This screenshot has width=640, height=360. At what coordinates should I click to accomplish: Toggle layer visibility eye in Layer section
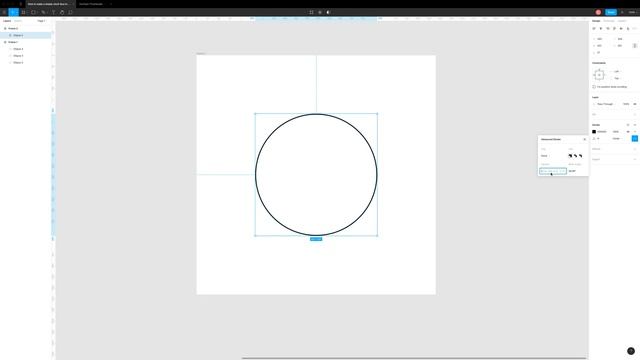click(635, 104)
